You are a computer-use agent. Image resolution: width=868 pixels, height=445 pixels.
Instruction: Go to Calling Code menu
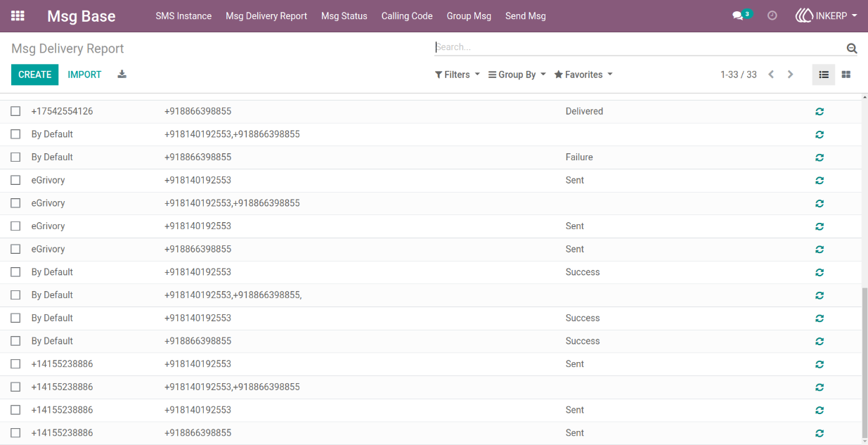tap(407, 15)
